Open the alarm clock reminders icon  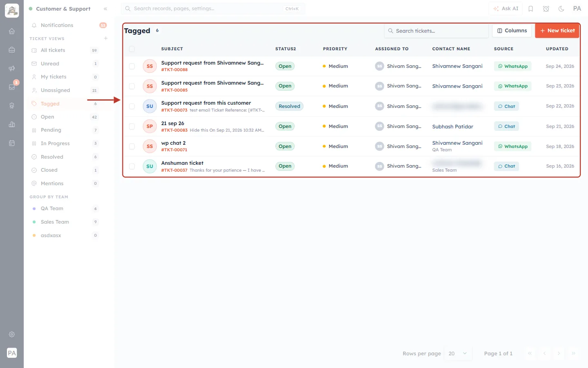(546, 9)
